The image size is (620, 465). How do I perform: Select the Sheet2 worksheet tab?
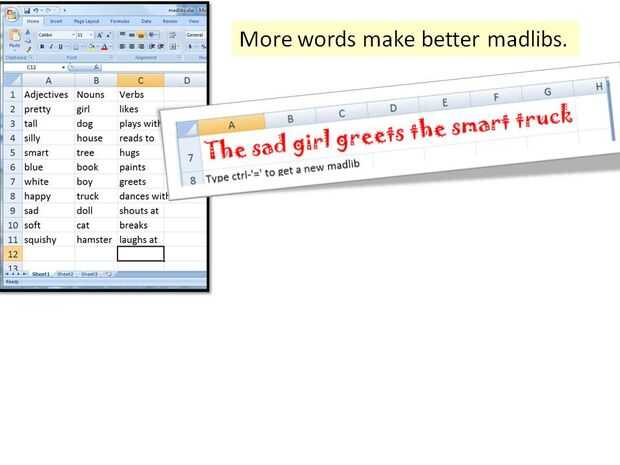[65, 274]
